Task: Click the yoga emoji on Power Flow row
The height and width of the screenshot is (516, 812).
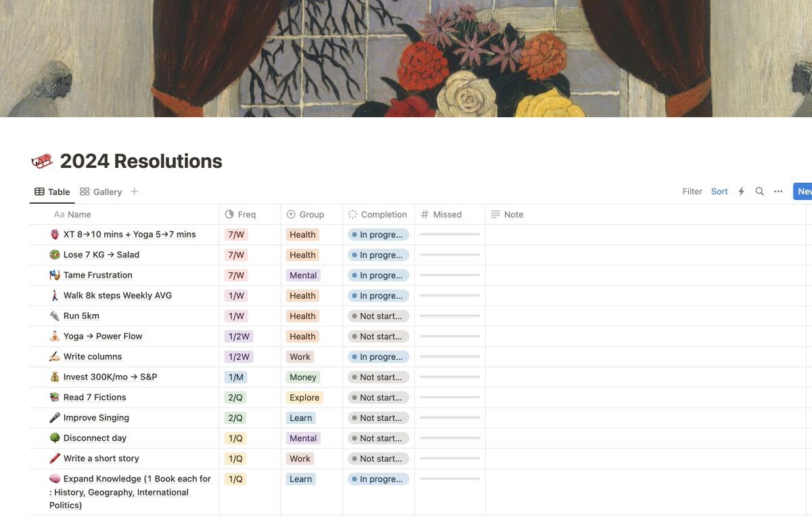Action: [x=55, y=336]
